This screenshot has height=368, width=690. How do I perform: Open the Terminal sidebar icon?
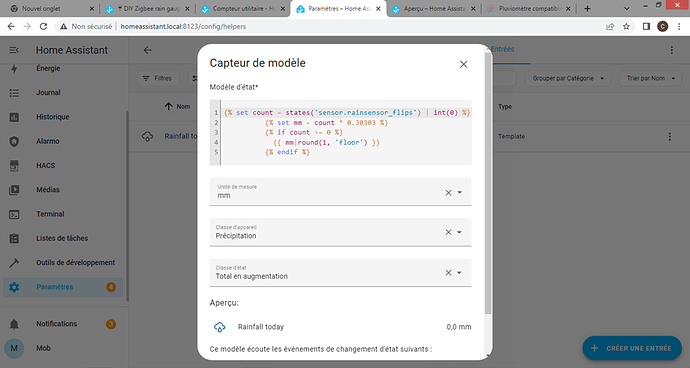(x=14, y=214)
